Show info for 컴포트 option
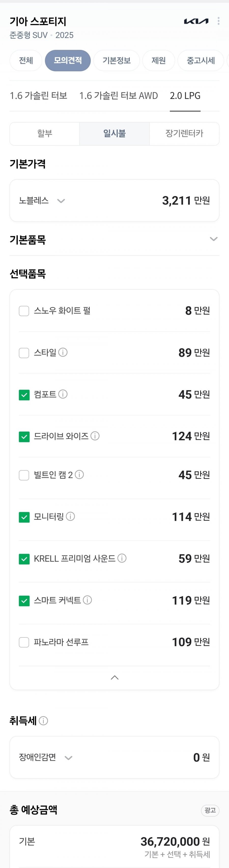 click(63, 394)
